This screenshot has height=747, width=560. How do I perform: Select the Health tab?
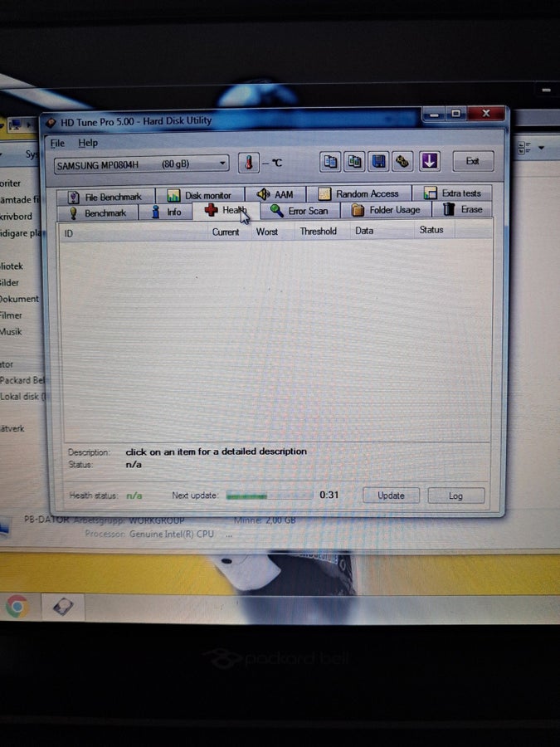coord(226,211)
